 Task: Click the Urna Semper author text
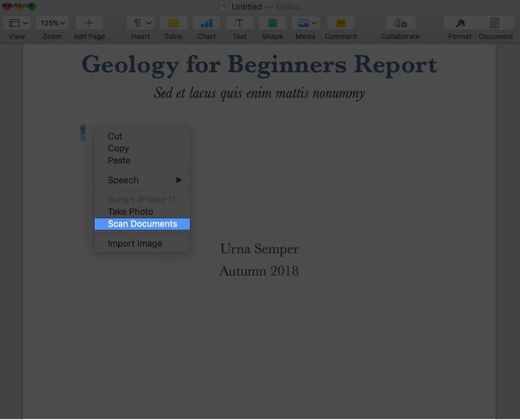259,249
